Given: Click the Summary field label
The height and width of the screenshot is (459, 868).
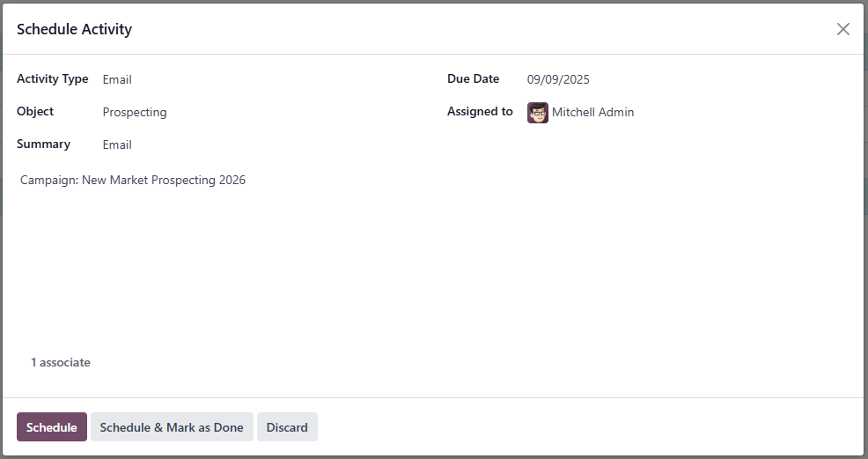Looking at the screenshot, I should click(43, 144).
